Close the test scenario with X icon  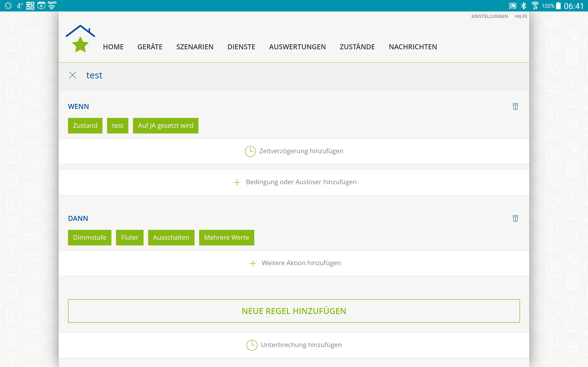click(x=72, y=75)
